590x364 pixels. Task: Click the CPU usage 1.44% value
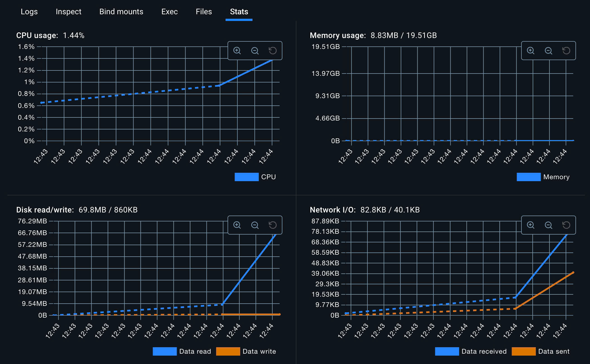(x=74, y=36)
